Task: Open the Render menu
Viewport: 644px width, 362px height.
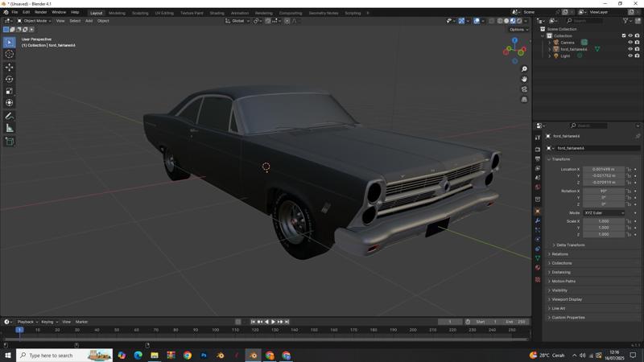Action: (x=41, y=12)
